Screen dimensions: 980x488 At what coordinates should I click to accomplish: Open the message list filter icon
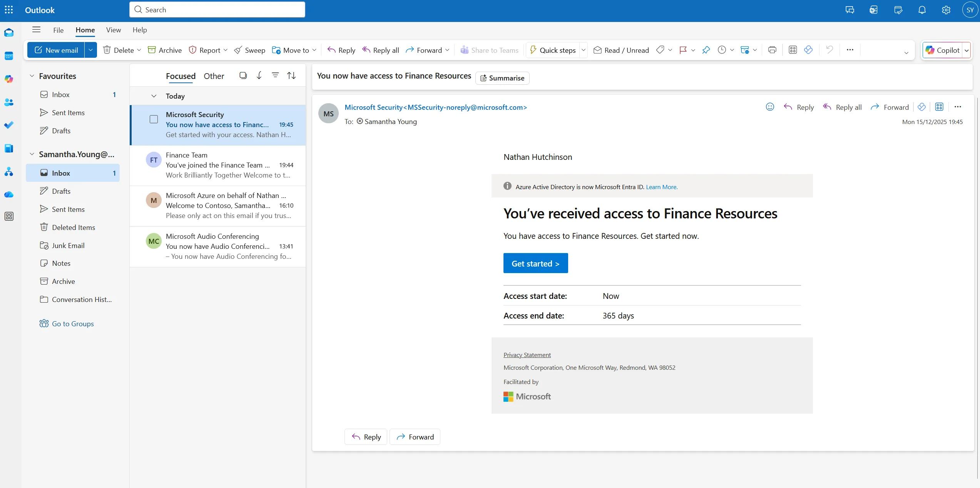click(275, 75)
